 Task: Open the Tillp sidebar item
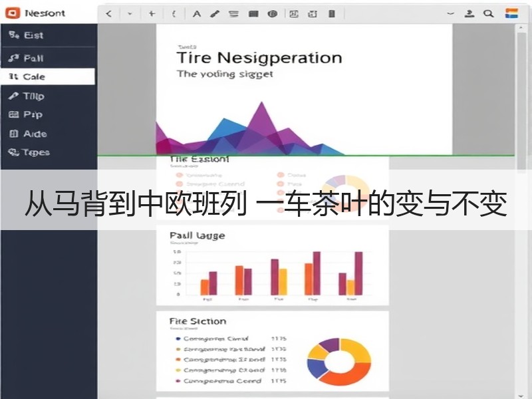pyautogui.click(x=49, y=96)
